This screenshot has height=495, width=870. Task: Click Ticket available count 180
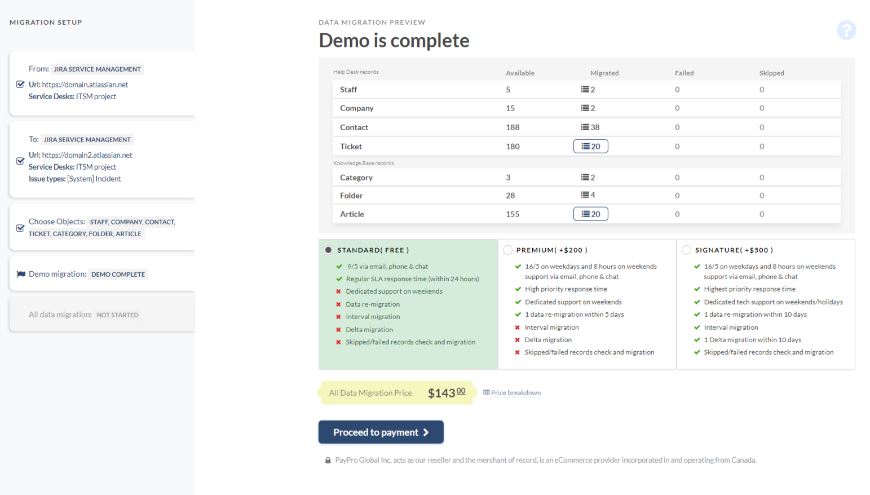coord(513,147)
